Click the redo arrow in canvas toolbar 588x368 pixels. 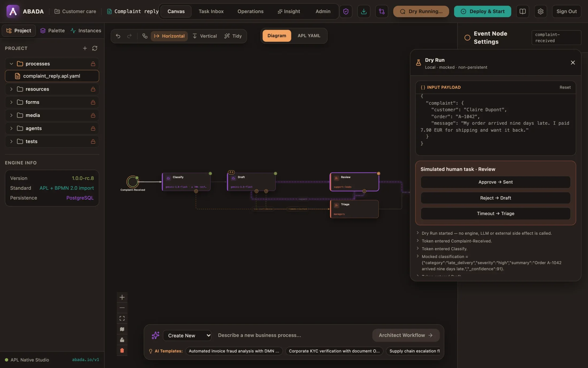pyautogui.click(x=129, y=36)
